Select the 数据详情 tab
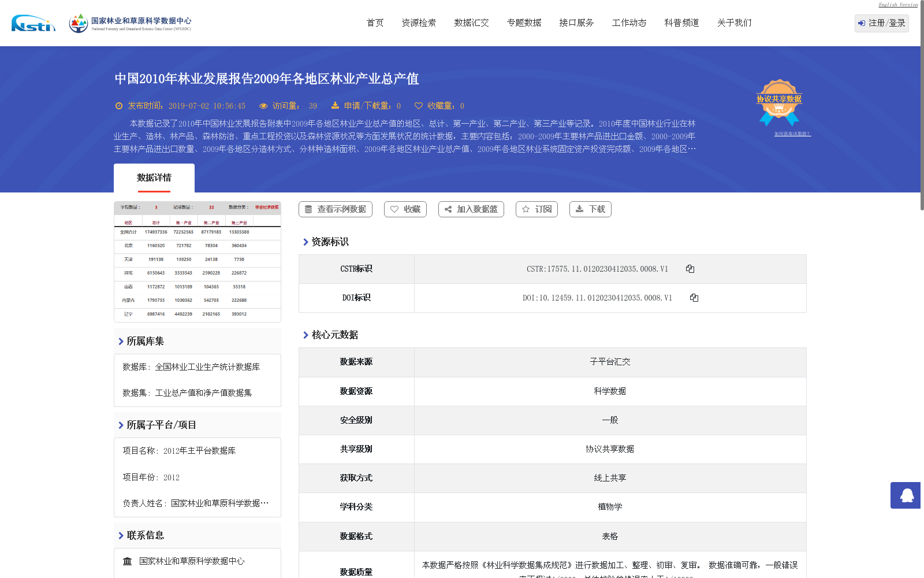This screenshot has height=578, width=924. 154,178
